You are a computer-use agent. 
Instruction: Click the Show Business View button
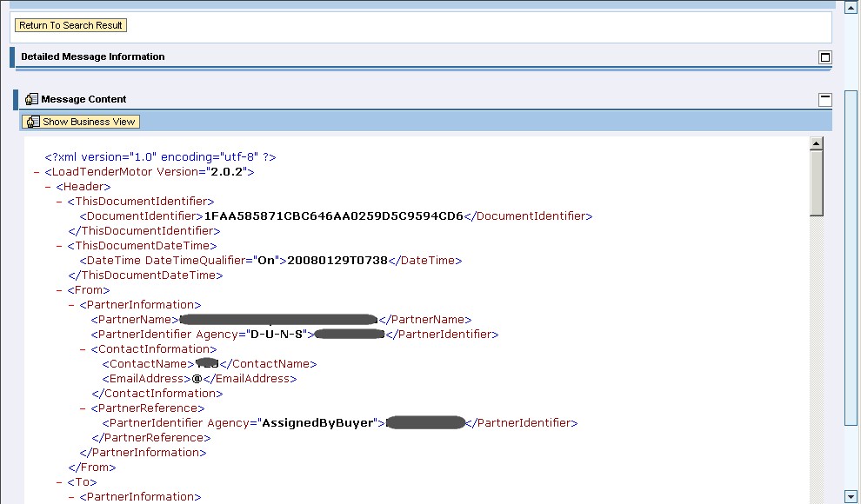coord(81,122)
